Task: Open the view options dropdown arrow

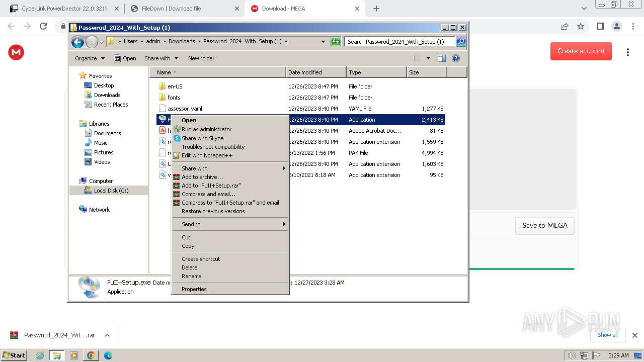Action: (x=428, y=58)
